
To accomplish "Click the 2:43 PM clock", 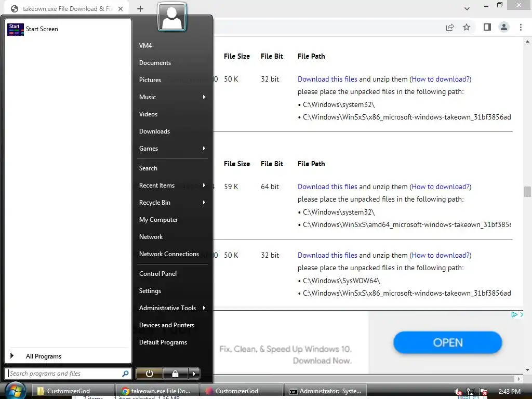I will click(x=509, y=391).
